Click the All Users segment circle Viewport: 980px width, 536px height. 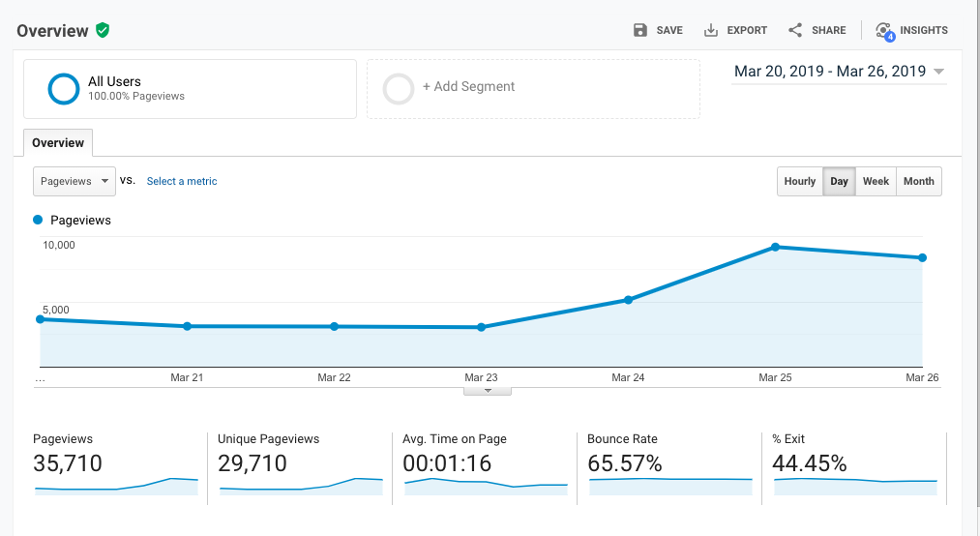[x=64, y=89]
